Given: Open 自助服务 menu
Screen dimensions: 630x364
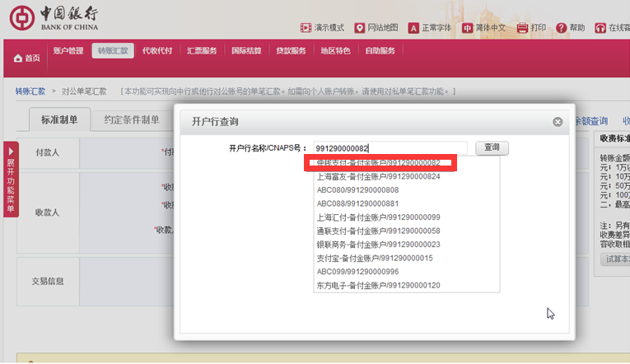Looking at the screenshot, I should [380, 50].
